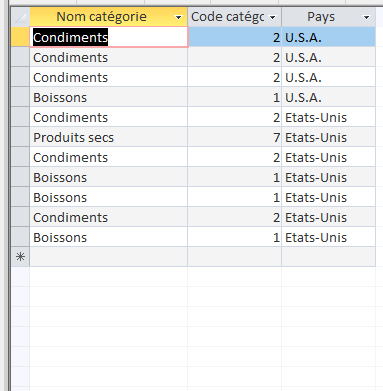Click the empty Nom catégorie cell in the new record row
The width and height of the screenshot is (383, 391).
109,257
